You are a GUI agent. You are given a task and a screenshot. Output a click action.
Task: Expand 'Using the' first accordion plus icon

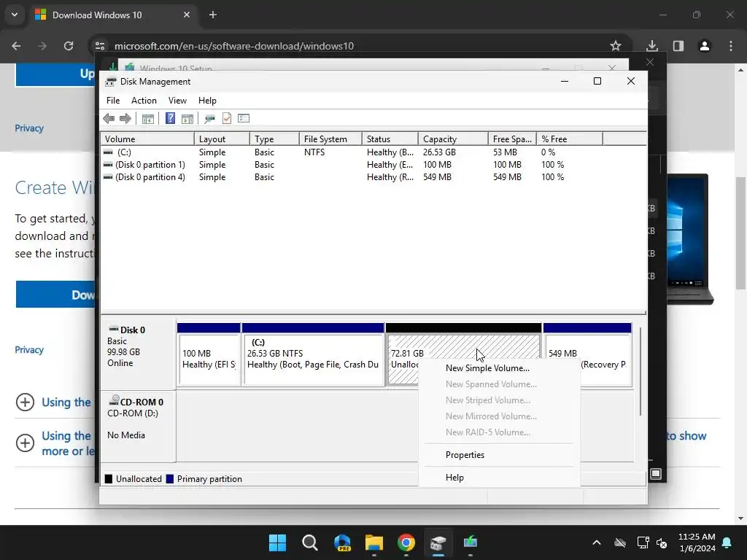pos(25,402)
